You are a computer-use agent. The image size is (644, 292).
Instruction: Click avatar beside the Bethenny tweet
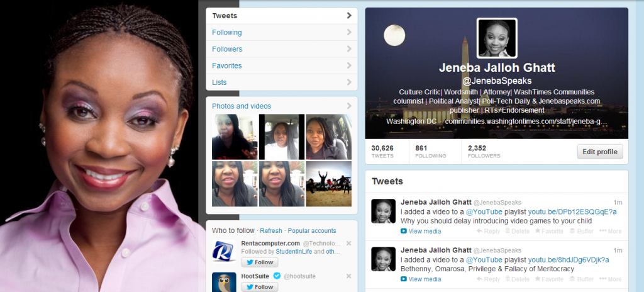383,259
